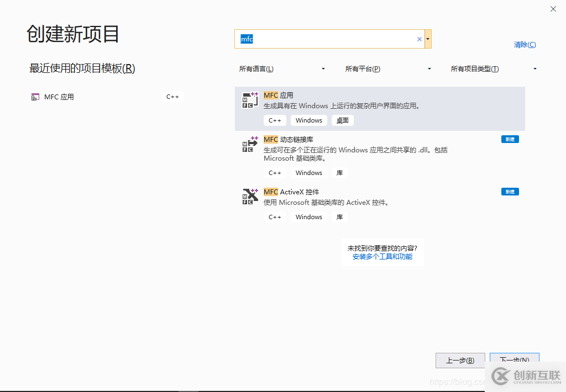
Task: Click the Windows tag on MFC 动态链接库
Action: (x=308, y=172)
